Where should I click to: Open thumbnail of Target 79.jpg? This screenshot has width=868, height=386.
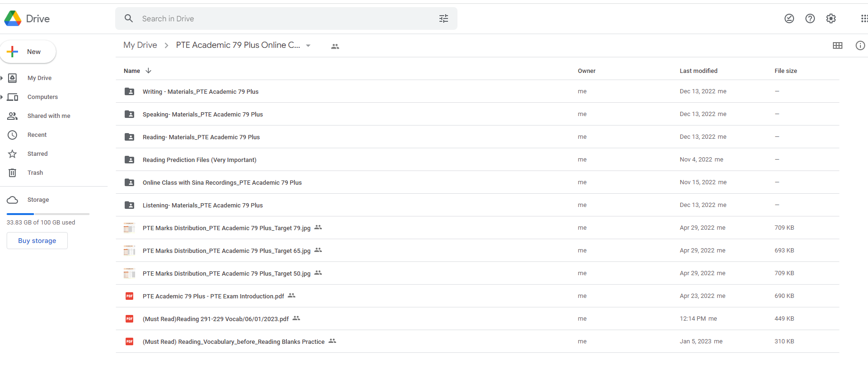coord(129,228)
